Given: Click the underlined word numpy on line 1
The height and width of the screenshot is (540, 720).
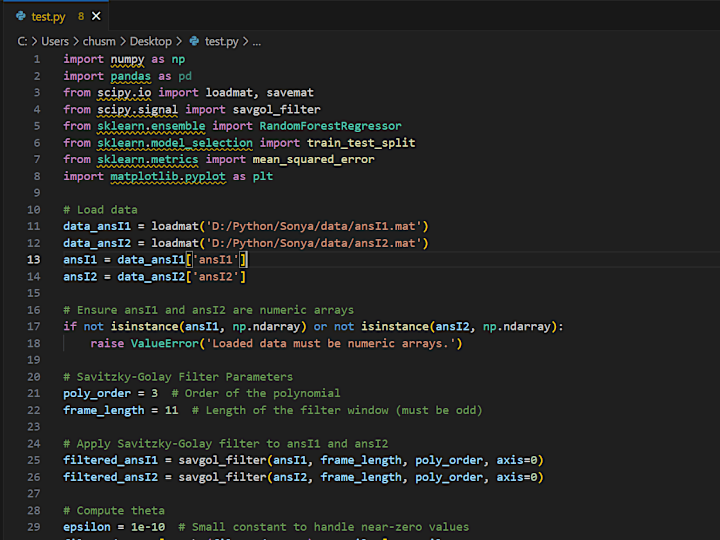Looking at the screenshot, I should 127,60.
